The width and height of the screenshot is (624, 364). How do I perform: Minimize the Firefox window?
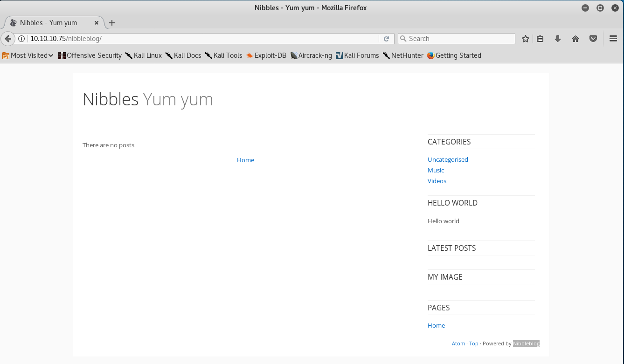point(585,8)
